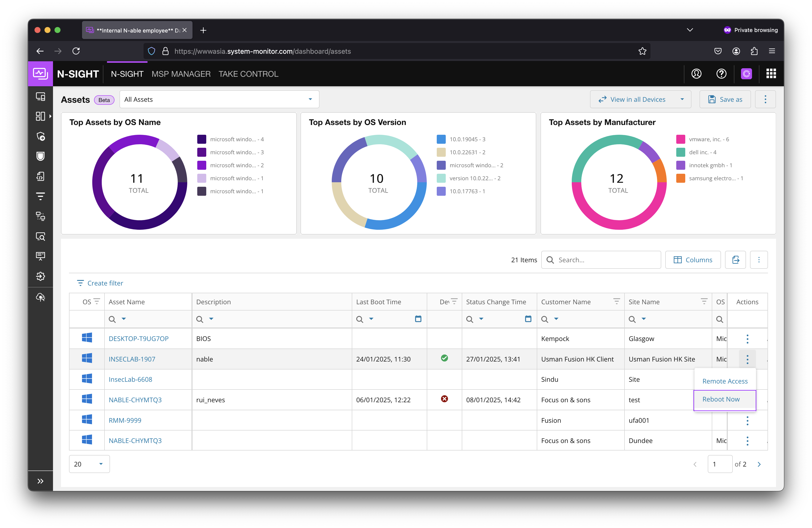Open the Devices icon in the sidebar
812x528 pixels.
[40, 96]
